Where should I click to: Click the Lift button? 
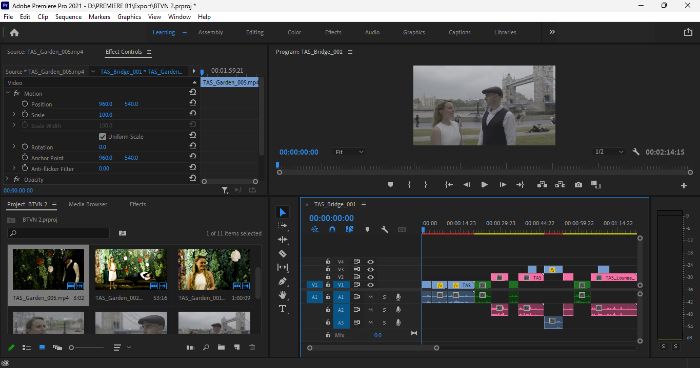tap(542, 184)
